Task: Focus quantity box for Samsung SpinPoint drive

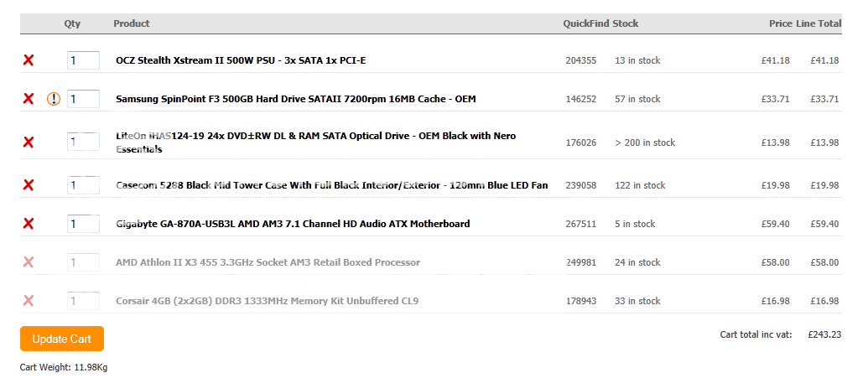Action: pyautogui.click(x=83, y=99)
